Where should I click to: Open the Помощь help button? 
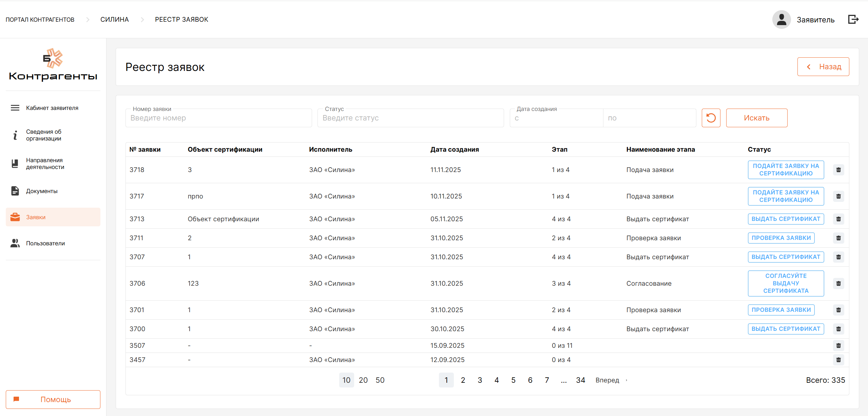(53, 399)
